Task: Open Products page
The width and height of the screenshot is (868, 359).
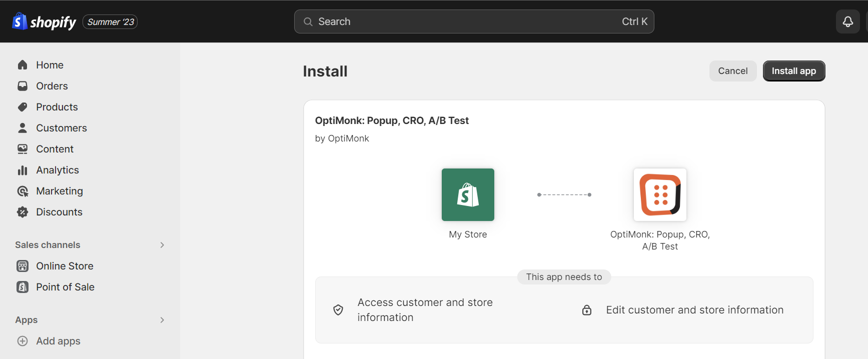Action: click(x=57, y=107)
